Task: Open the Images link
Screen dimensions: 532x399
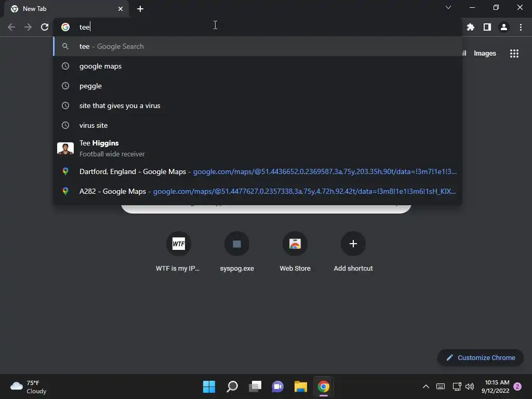Action: click(485, 54)
